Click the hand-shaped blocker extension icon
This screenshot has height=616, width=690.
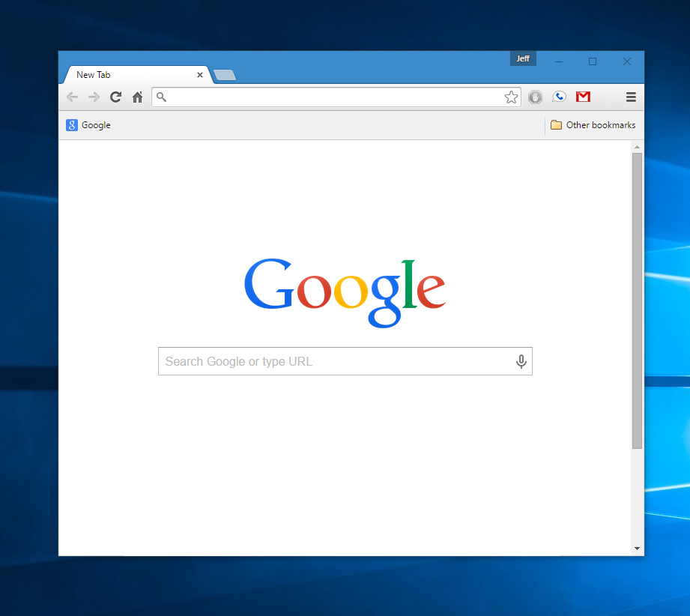coord(535,97)
